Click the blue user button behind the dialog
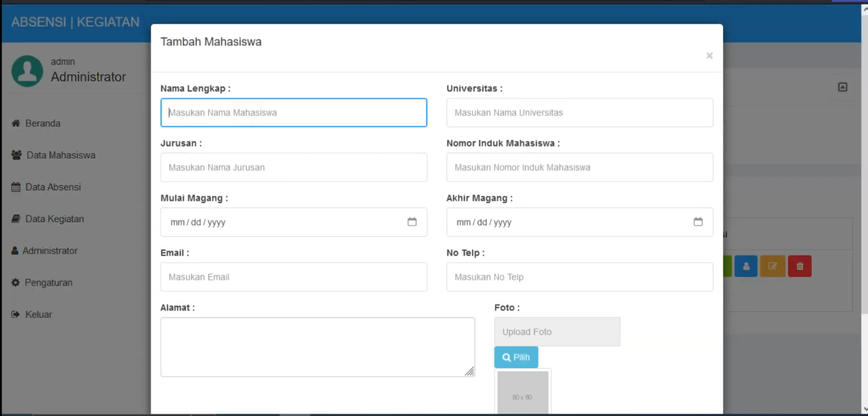This screenshot has height=416, width=868. click(746, 266)
